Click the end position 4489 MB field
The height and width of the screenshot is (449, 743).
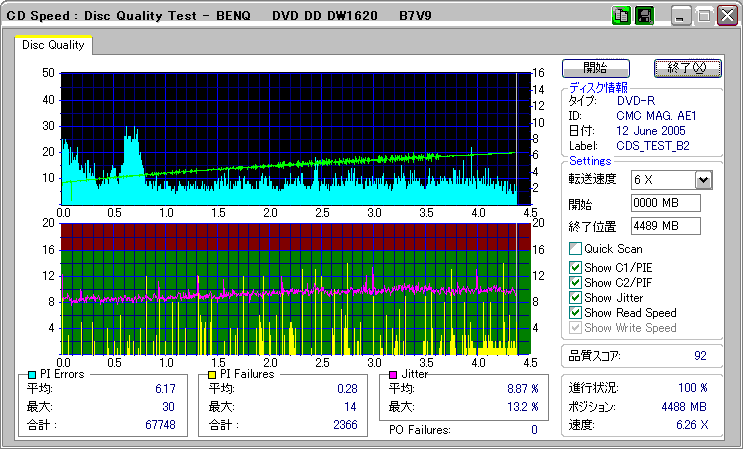point(666,226)
